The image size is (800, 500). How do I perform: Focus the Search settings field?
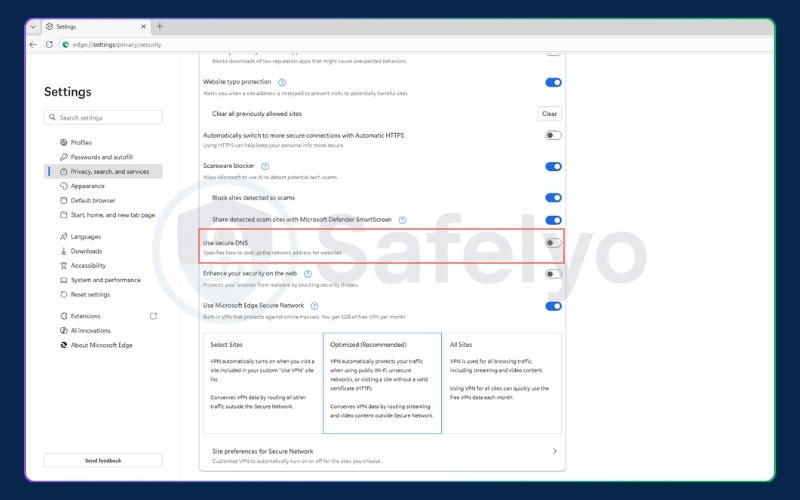(x=103, y=117)
